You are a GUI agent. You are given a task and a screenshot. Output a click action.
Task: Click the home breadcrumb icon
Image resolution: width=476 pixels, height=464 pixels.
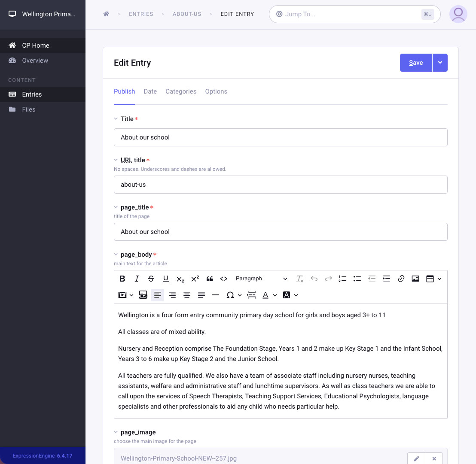[106, 14]
